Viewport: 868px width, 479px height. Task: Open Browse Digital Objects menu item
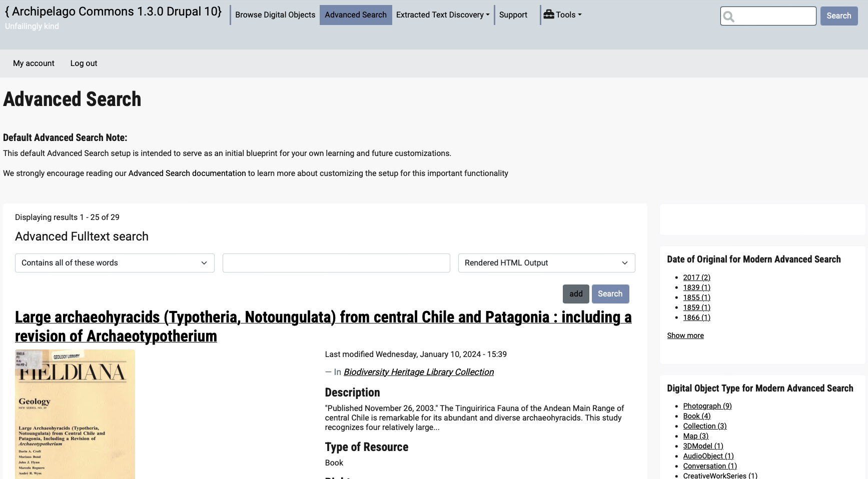tap(275, 15)
